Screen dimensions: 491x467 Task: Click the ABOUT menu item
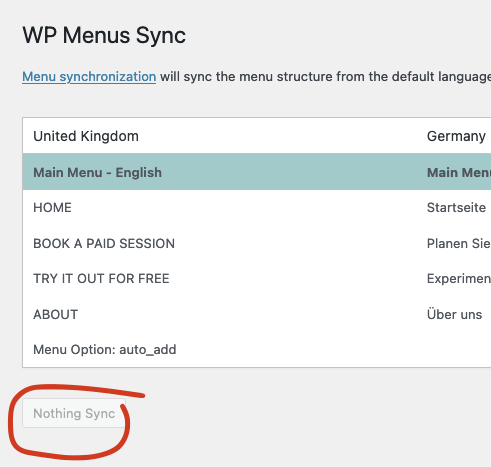pos(56,315)
